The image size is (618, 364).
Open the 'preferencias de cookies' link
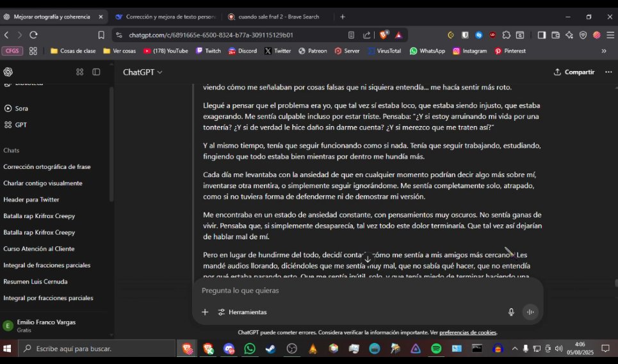(x=468, y=333)
